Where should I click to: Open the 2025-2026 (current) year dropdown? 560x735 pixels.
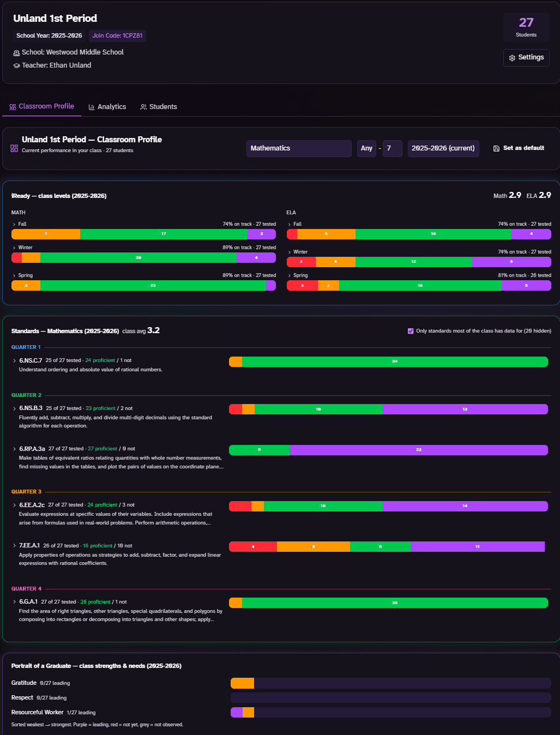coord(443,148)
